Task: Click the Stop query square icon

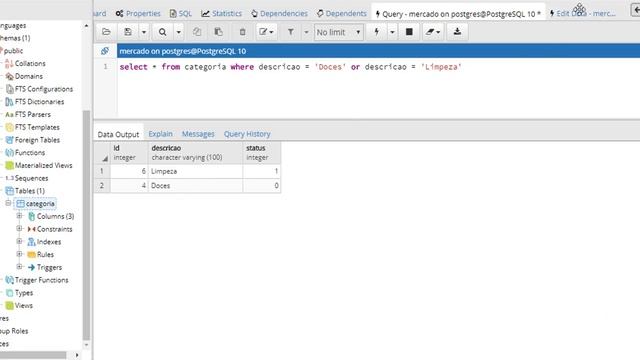Action: [409, 32]
